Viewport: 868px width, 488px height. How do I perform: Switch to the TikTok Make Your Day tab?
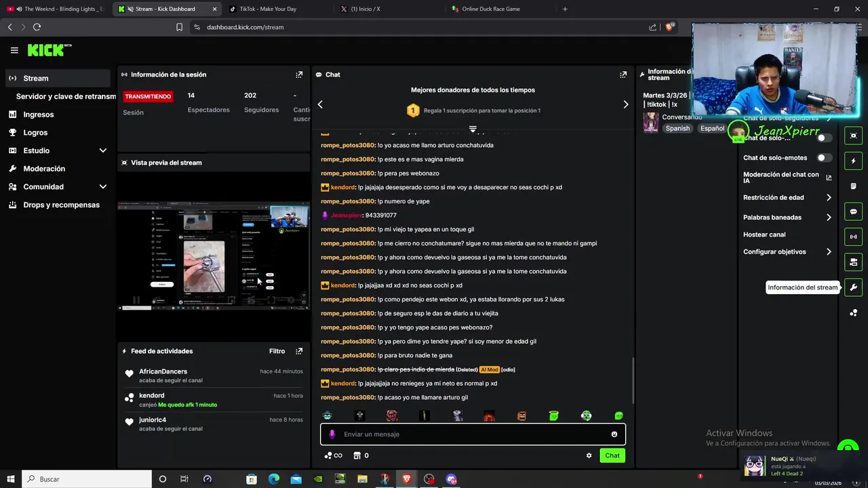(x=277, y=9)
